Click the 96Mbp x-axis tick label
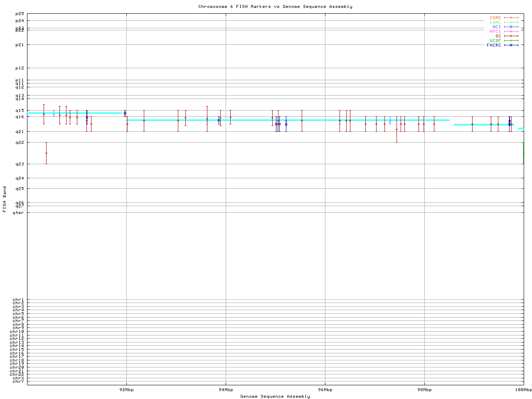Viewport: 532px width, 399px height. pos(325,390)
